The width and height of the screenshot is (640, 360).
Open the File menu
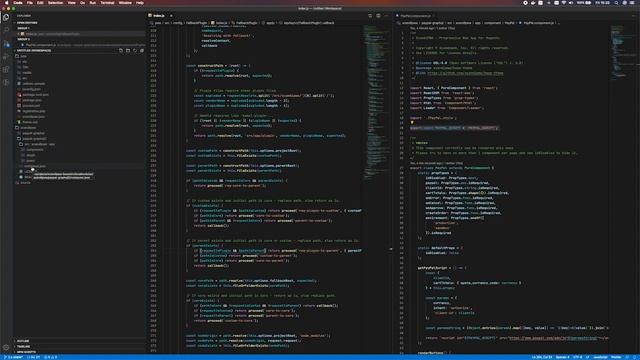pyautogui.click(x=29, y=3)
